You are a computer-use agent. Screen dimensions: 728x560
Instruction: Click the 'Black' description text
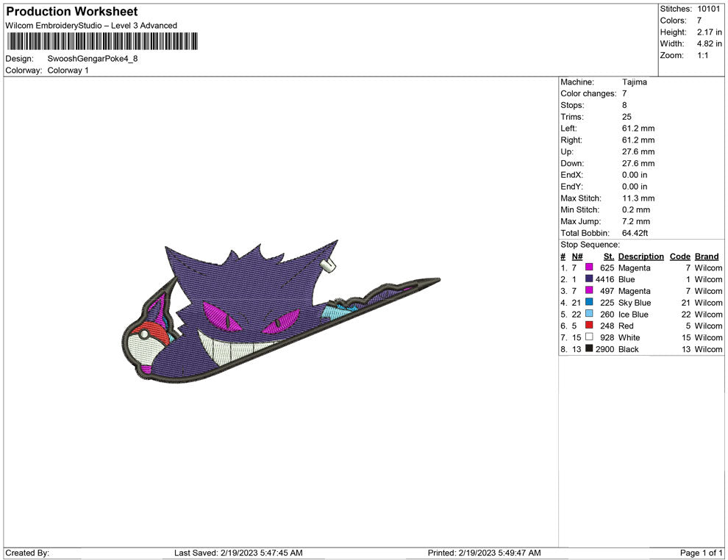point(629,349)
